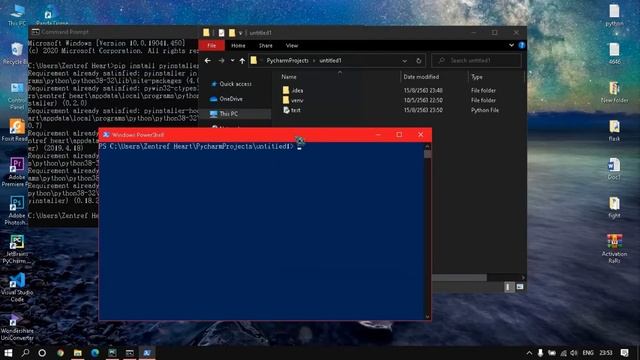Open recent locations dropdown in Explorer
The height and width of the screenshot is (360, 640).
pyautogui.click(x=232, y=60)
